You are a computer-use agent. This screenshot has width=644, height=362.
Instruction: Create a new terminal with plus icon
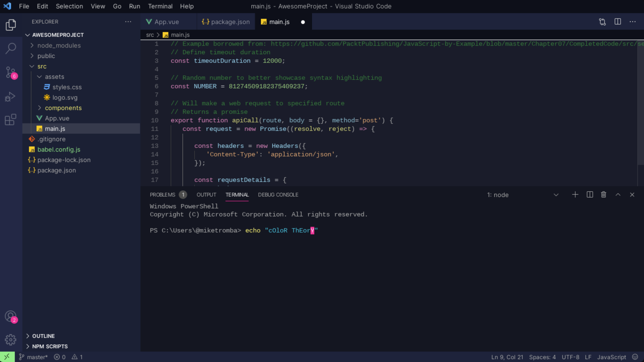coord(575,195)
